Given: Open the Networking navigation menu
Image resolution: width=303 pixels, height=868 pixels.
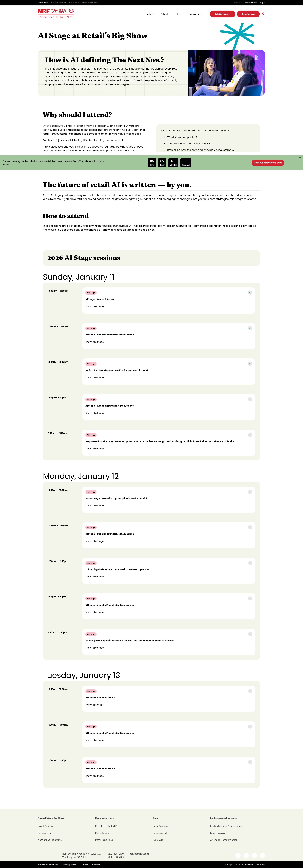Looking at the screenshot, I should (195, 14).
